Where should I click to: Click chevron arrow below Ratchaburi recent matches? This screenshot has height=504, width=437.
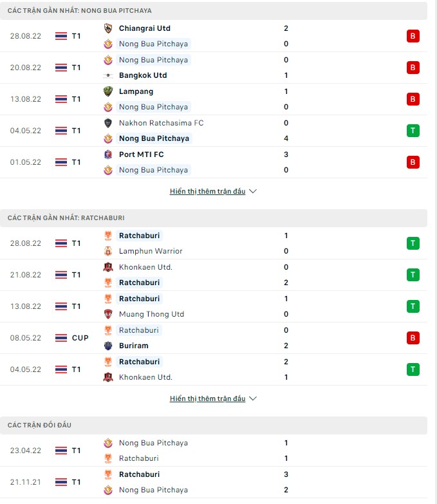coord(252,398)
